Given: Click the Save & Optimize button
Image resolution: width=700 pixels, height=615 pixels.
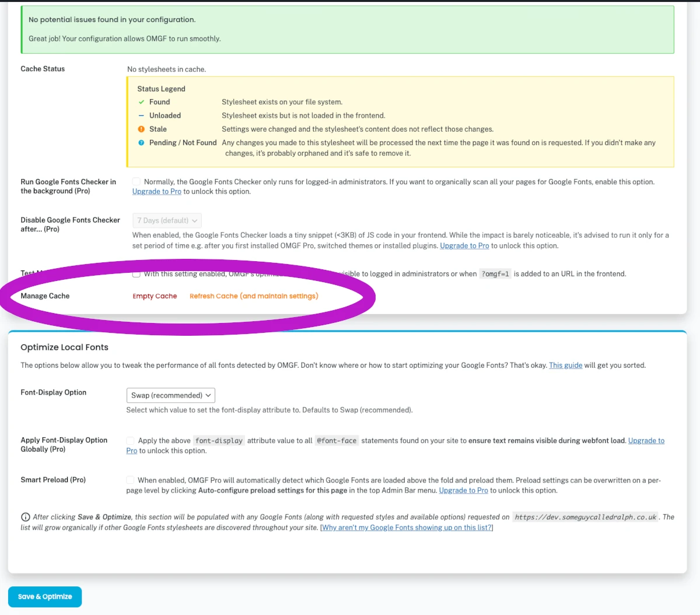Looking at the screenshot, I should [x=45, y=597].
